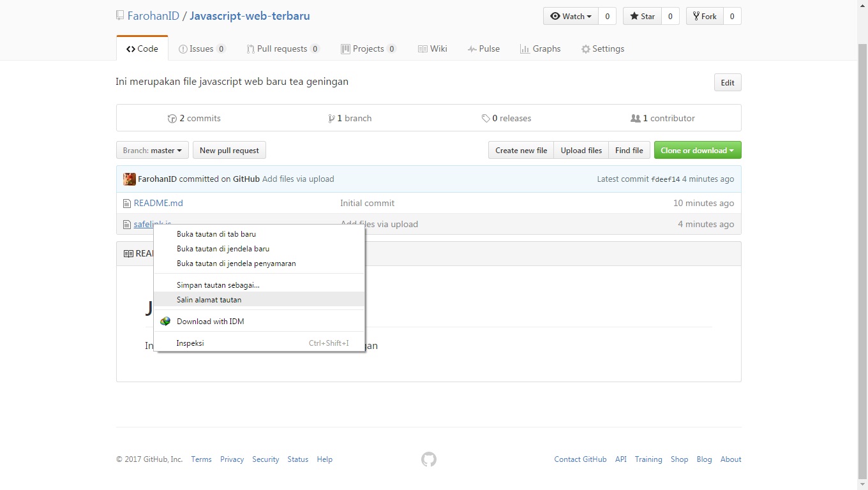Switch to the Pull requests tab
The image size is (868, 490).
pos(281,49)
